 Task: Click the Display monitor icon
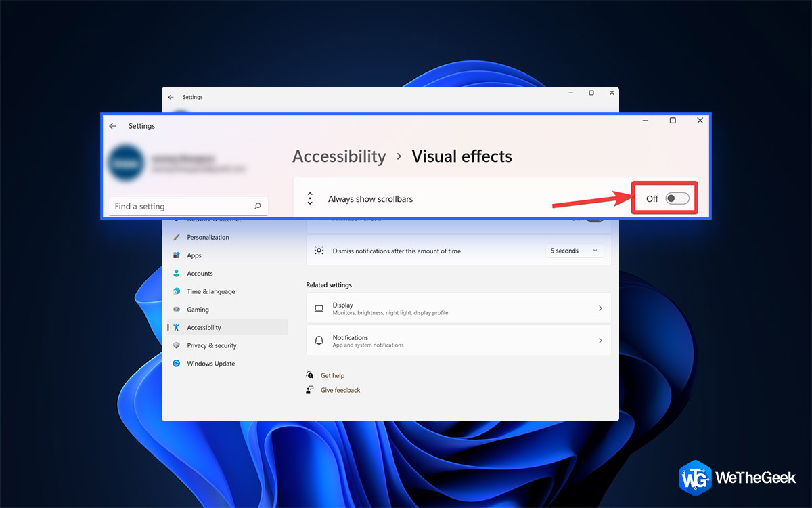pos(319,308)
